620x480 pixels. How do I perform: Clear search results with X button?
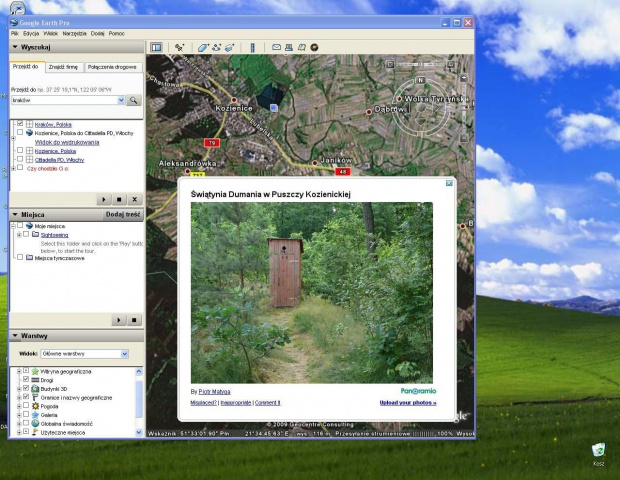tap(134, 199)
